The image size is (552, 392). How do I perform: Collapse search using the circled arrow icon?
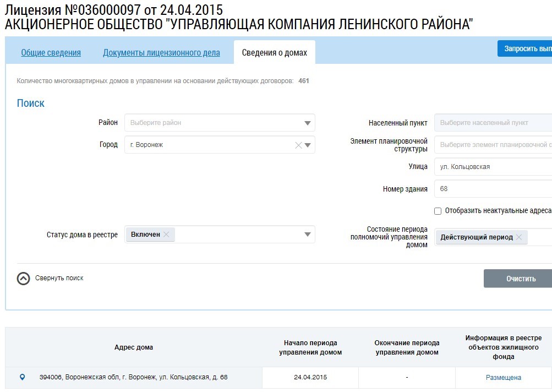click(23, 279)
